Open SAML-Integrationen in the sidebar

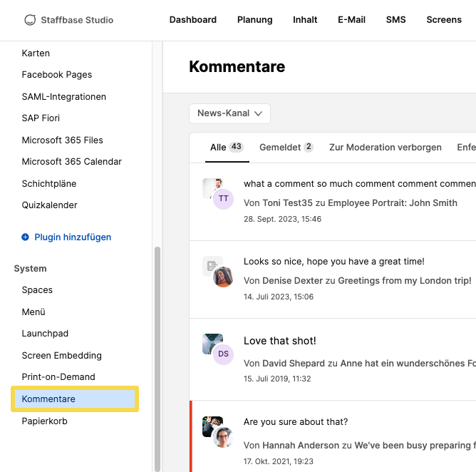click(x=63, y=96)
